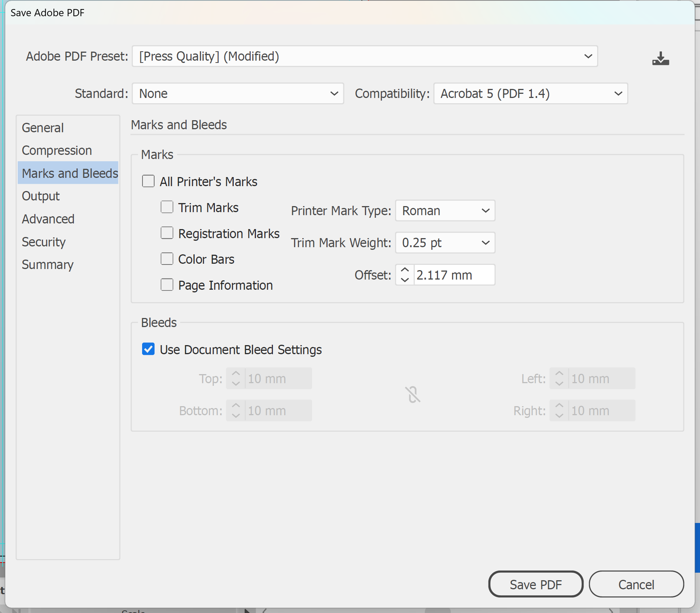Open the Output section

[x=68, y=196]
